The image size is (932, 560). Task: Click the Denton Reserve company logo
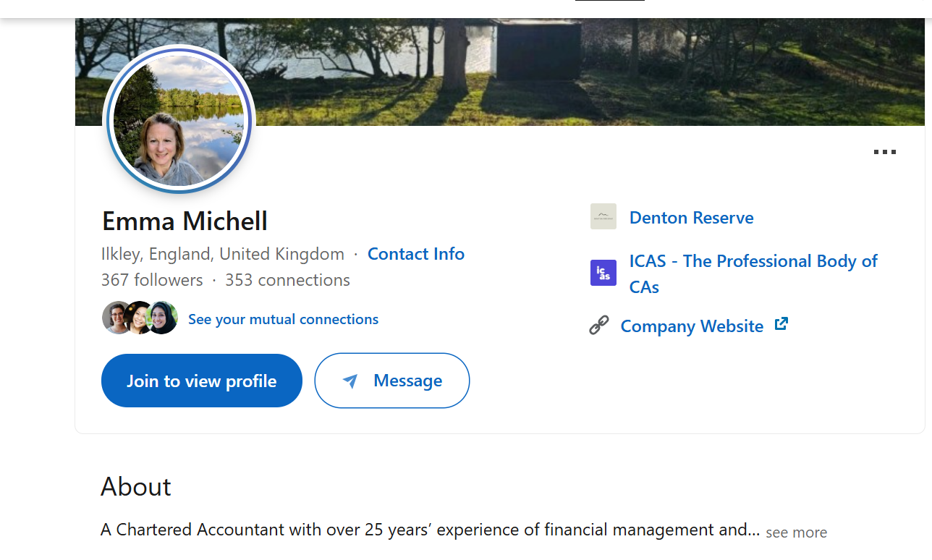click(603, 216)
